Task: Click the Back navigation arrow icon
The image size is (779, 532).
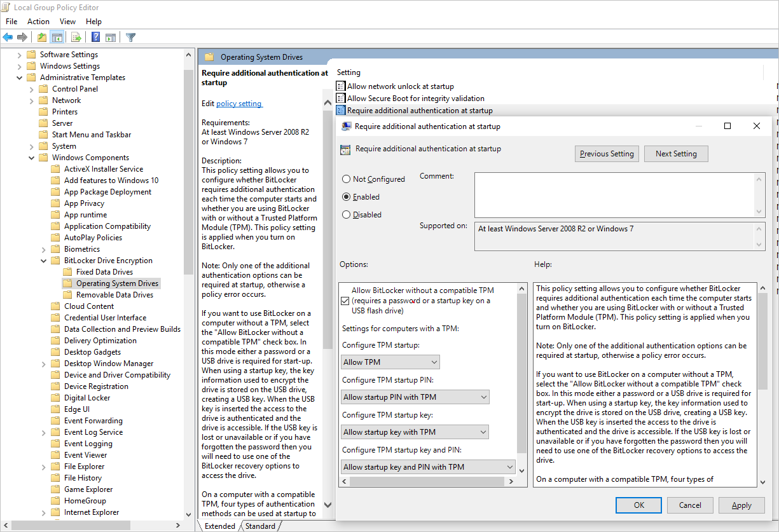Action: point(7,36)
